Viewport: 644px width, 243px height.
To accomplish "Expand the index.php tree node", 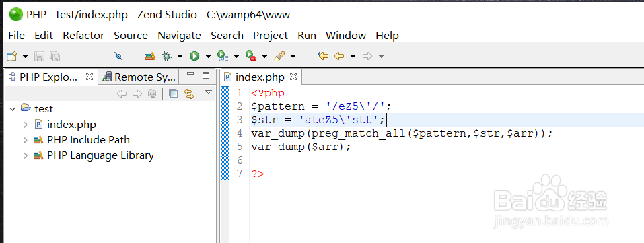I will [26, 124].
